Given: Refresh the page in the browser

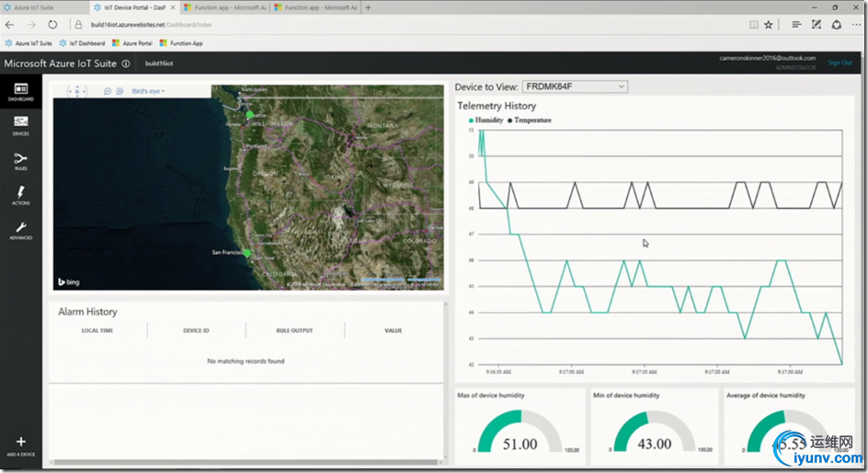Looking at the screenshot, I should click(52, 24).
